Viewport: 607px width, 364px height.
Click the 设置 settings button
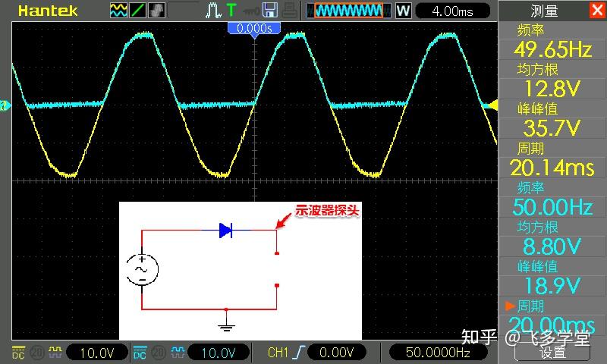click(x=552, y=353)
